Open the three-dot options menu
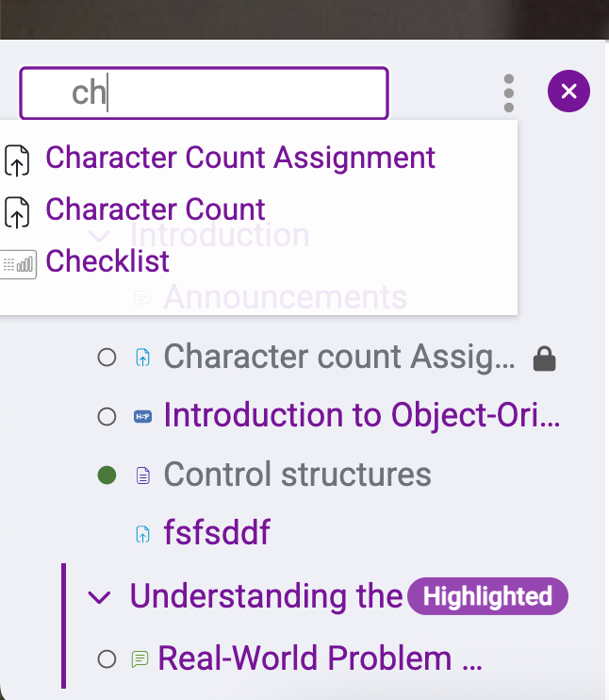This screenshot has width=609, height=700. [x=509, y=92]
